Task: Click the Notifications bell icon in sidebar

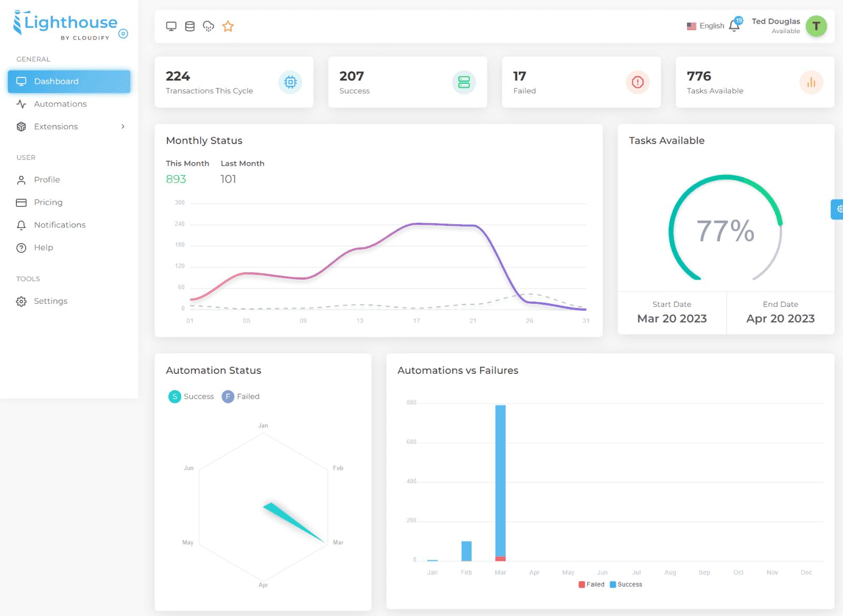Action: (21, 225)
